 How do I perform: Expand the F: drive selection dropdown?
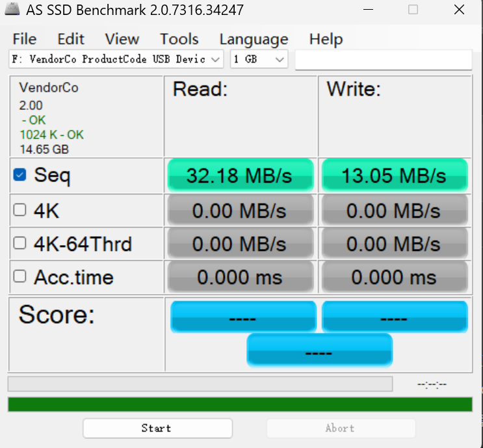(116, 59)
